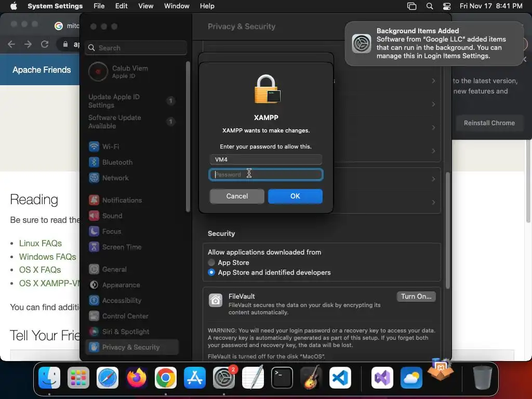Open GarageBand from the Dock
The height and width of the screenshot is (399, 532).
(311, 378)
